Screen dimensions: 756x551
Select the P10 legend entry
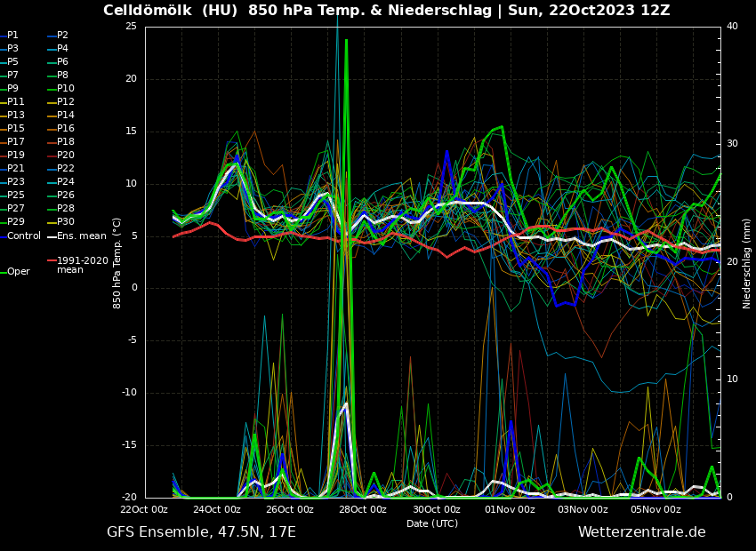[x=66, y=89]
